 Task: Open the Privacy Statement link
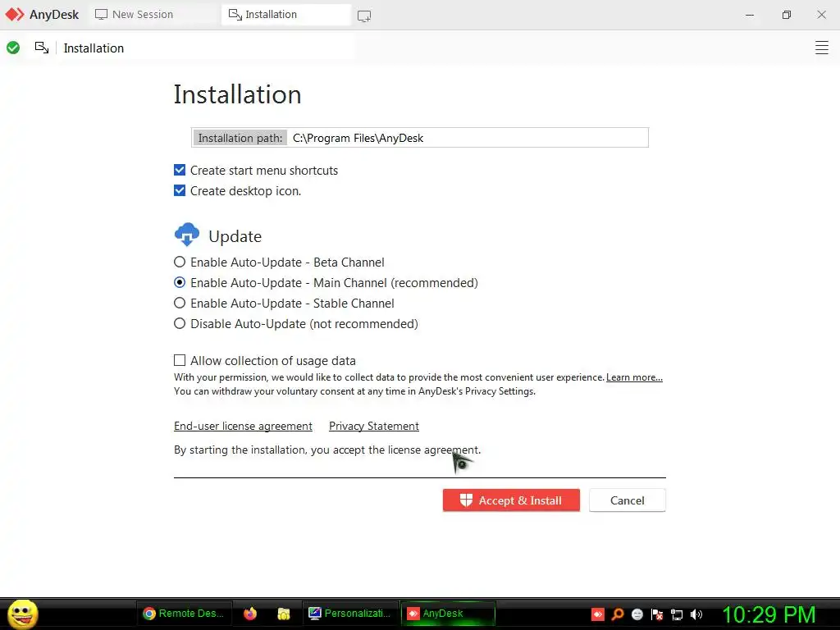click(374, 426)
